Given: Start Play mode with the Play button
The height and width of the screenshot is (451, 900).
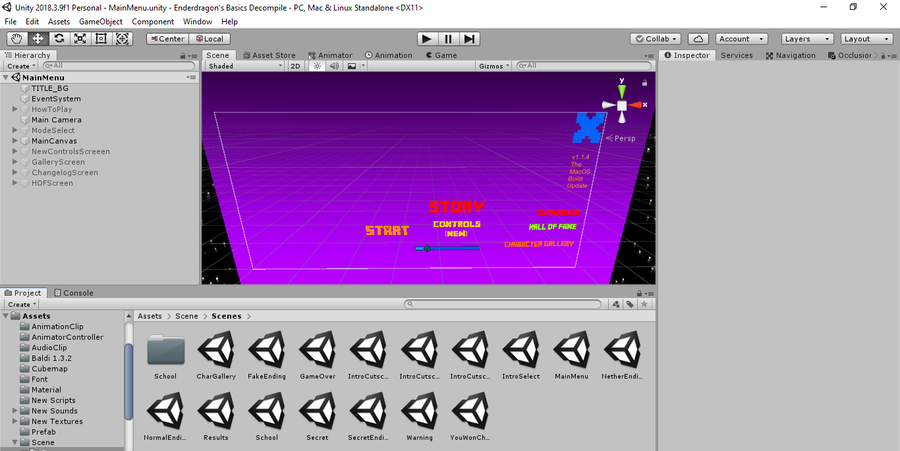Looking at the screenshot, I should (x=426, y=38).
